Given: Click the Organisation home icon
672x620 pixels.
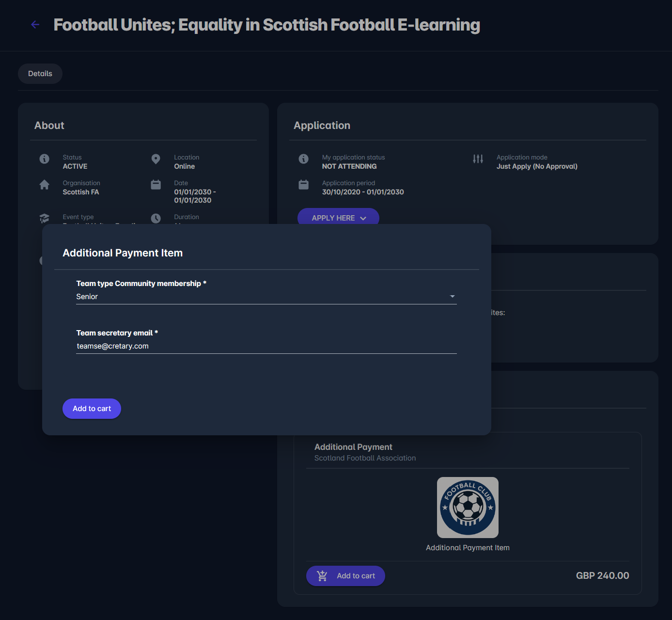Looking at the screenshot, I should [44, 185].
